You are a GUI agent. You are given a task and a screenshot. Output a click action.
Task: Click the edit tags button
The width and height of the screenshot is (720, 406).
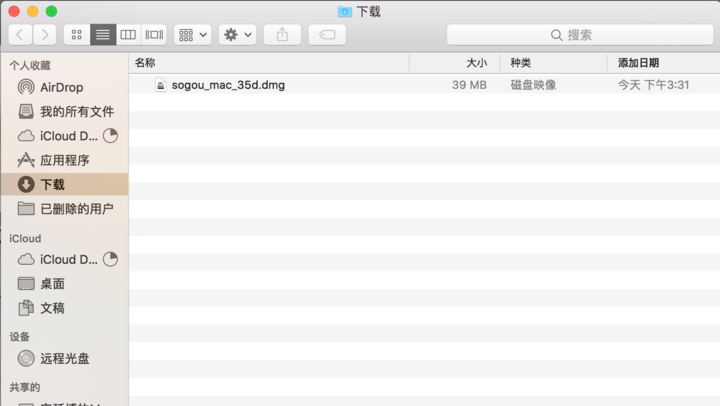(327, 34)
